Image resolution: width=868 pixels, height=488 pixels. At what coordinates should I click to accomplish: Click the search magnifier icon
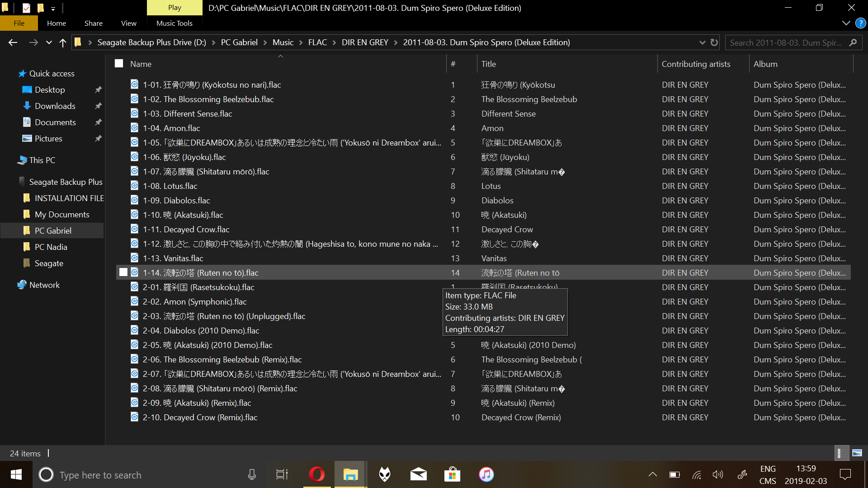853,42
